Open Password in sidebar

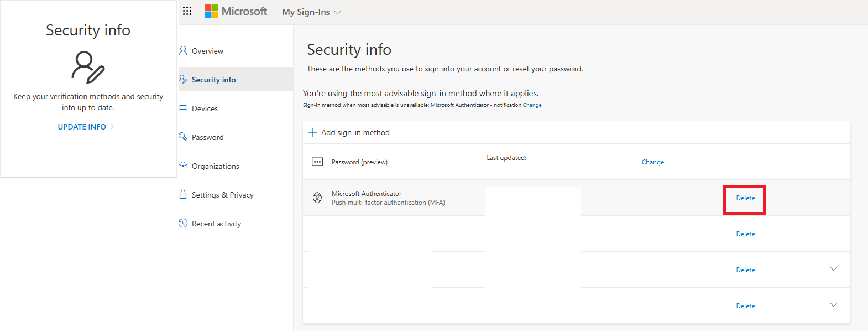coord(207,137)
